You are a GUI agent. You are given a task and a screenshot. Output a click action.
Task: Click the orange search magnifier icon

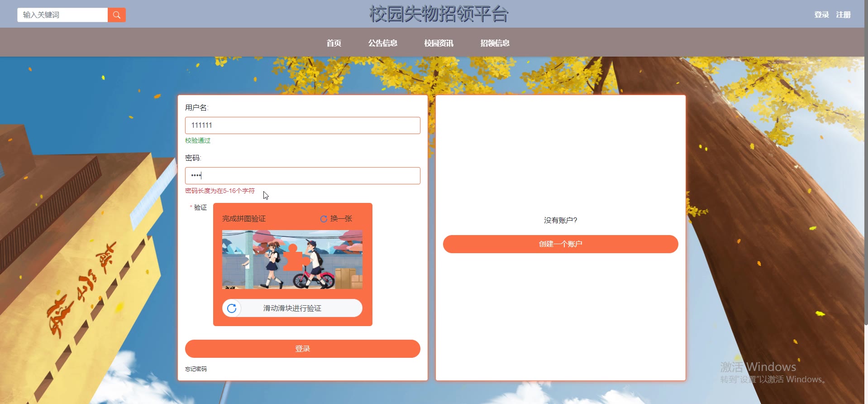point(116,15)
